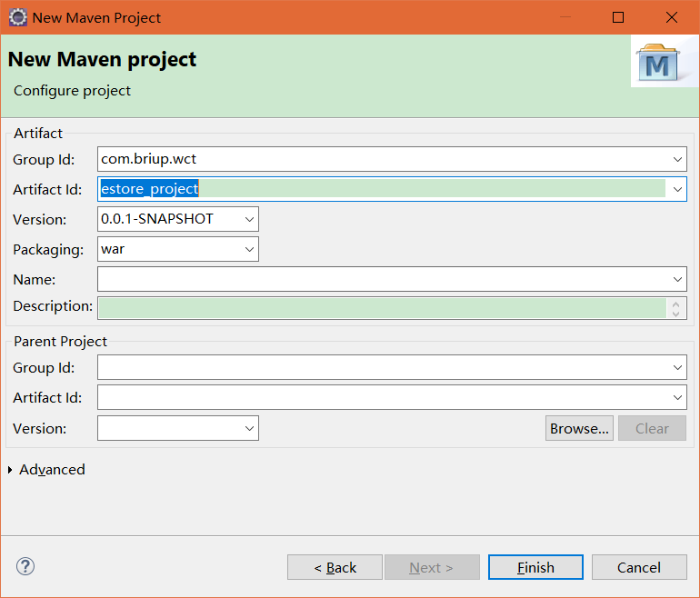Click the Description scroll up arrow

(675, 304)
